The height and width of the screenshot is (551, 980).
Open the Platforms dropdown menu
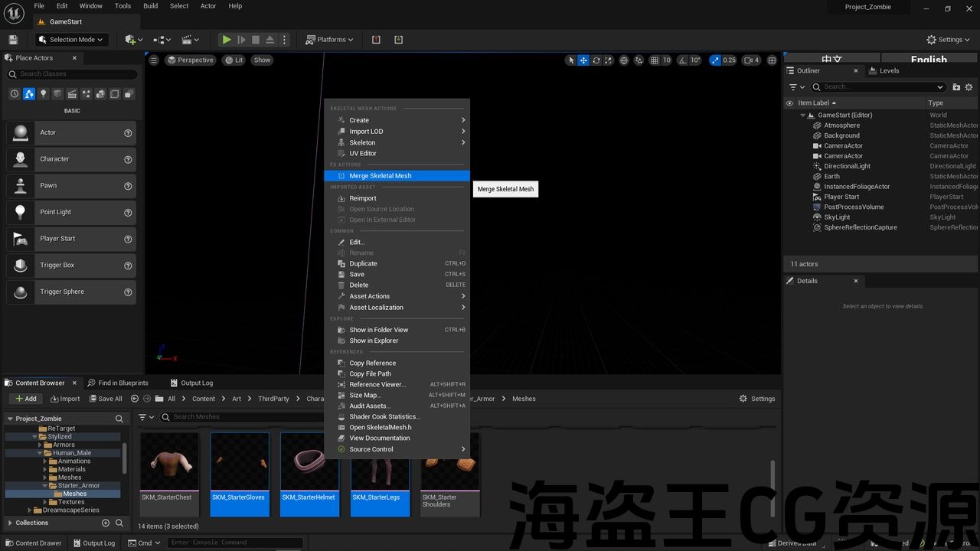pyautogui.click(x=330, y=40)
